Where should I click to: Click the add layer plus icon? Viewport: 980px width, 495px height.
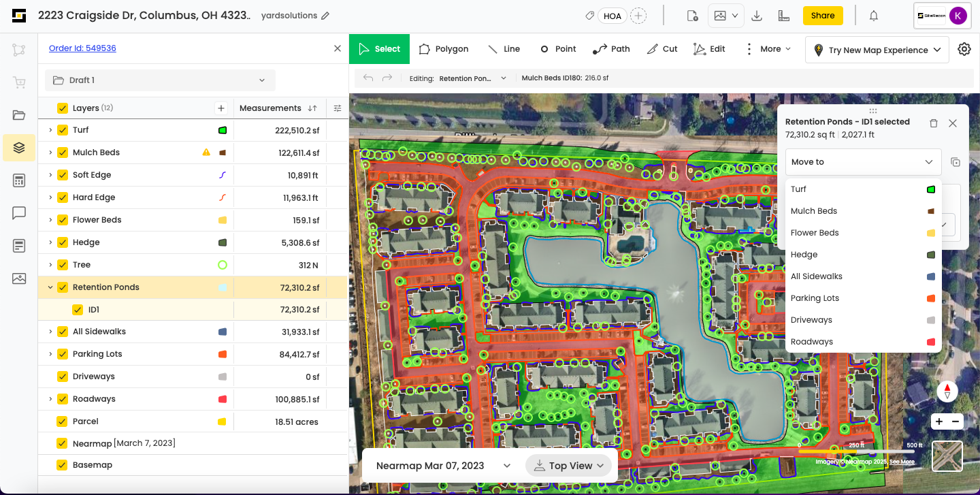pyautogui.click(x=220, y=108)
